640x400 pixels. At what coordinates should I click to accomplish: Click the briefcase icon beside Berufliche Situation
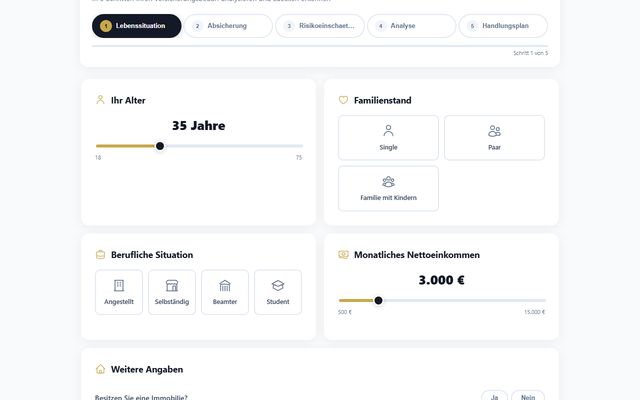[x=100, y=255]
